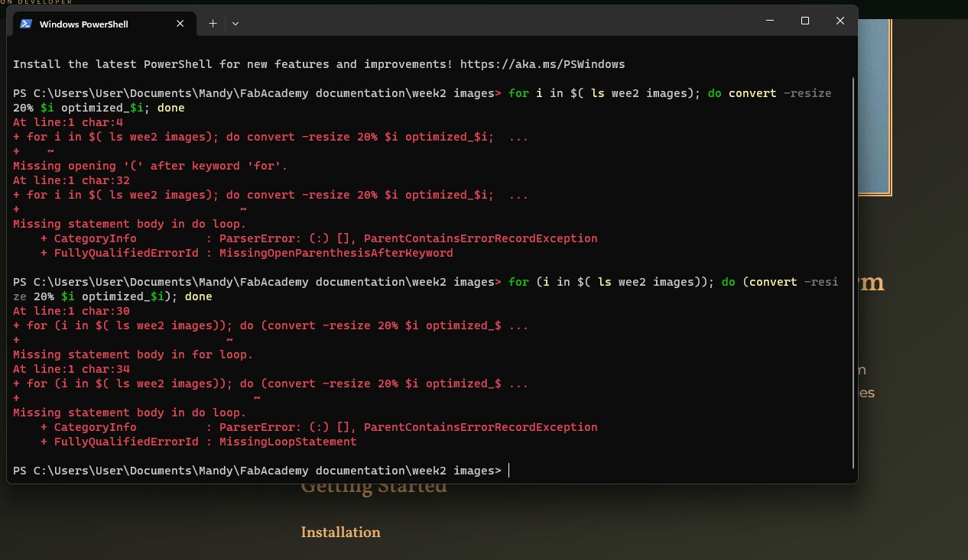
Task: Click 'At line:1 char:30' text
Action: pos(71,311)
